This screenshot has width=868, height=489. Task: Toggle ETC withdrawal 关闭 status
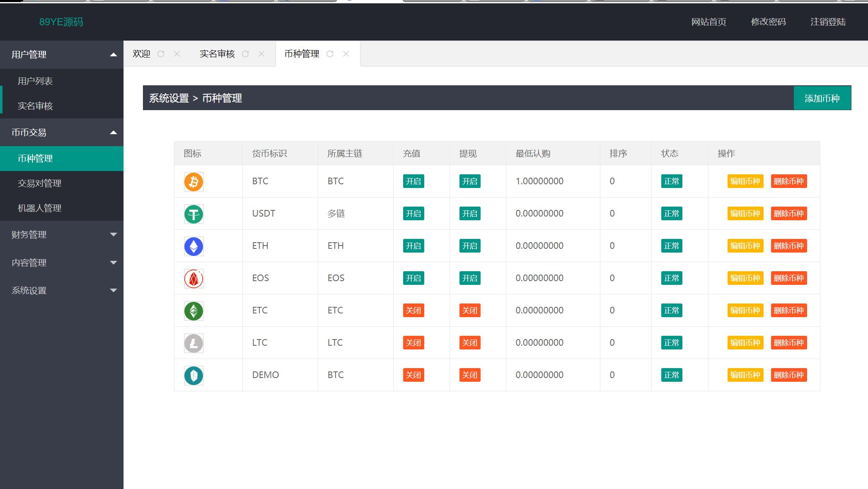coord(469,311)
